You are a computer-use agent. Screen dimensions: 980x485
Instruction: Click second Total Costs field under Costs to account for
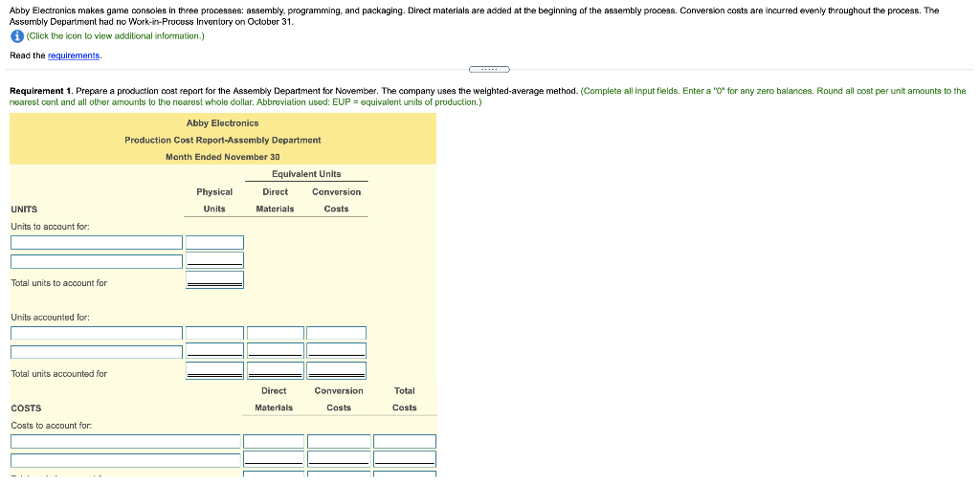coord(405,459)
